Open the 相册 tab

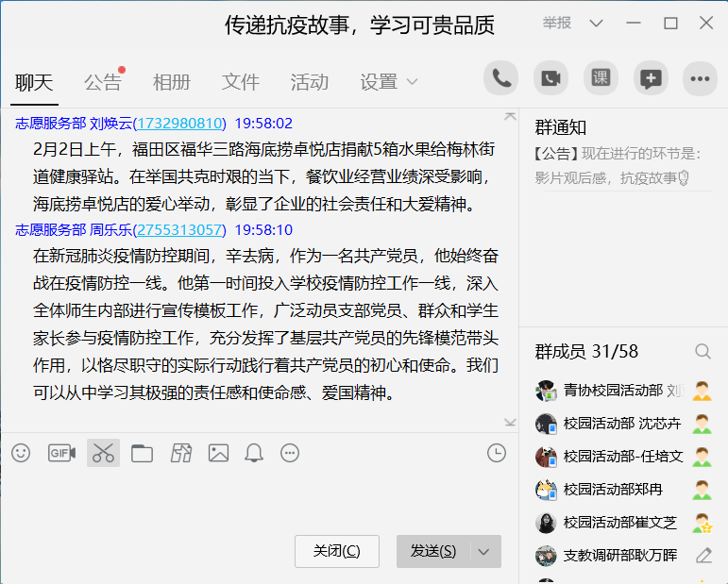(171, 82)
